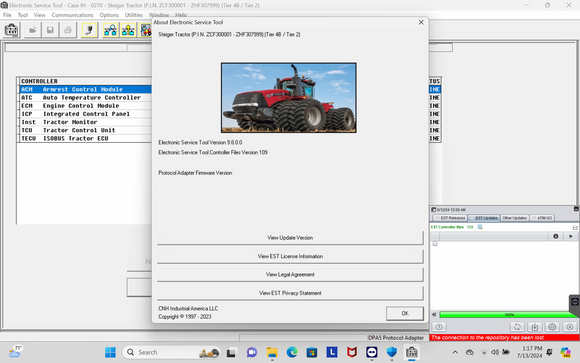
Task: Click the round record button in updates panel
Action: point(570,327)
